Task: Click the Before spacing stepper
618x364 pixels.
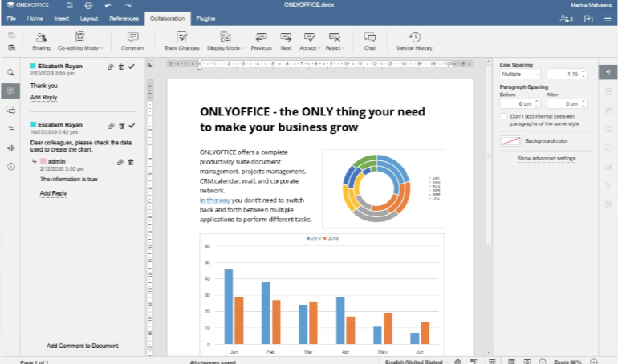Action: pyautogui.click(x=537, y=104)
